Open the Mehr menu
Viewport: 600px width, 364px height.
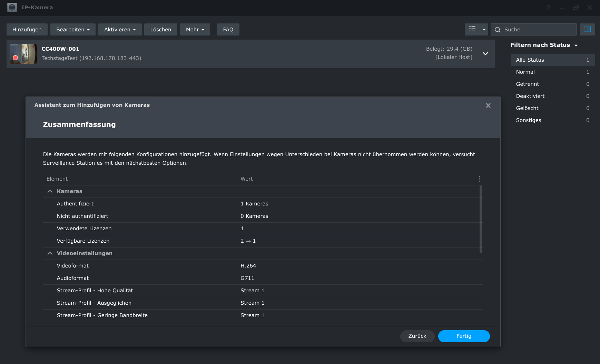pyautogui.click(x=195, y=30)
